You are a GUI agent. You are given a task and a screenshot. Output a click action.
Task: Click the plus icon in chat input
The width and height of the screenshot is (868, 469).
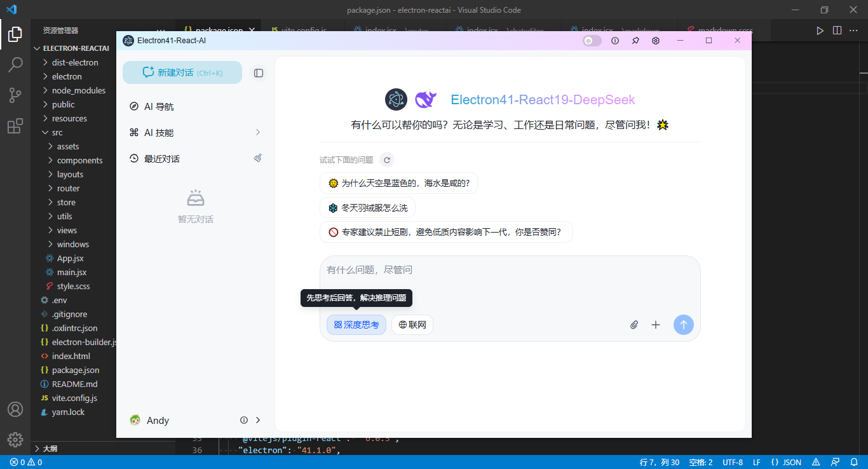coord(656,325)
